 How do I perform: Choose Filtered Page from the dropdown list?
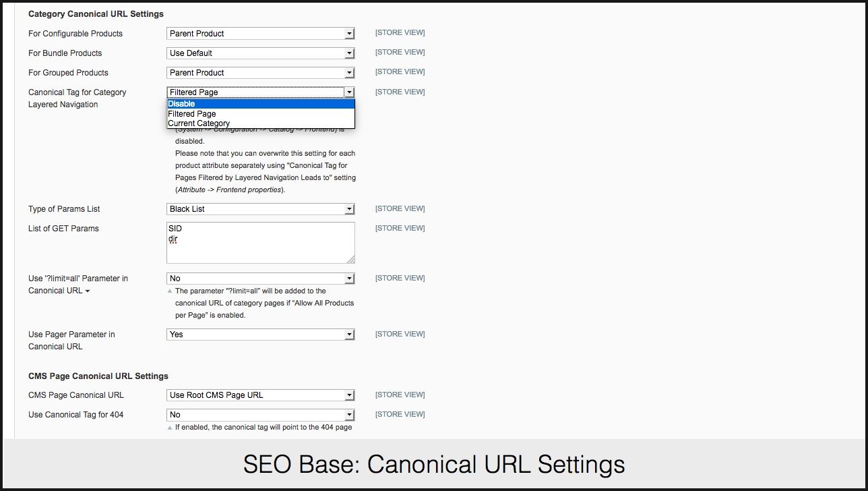260,114
